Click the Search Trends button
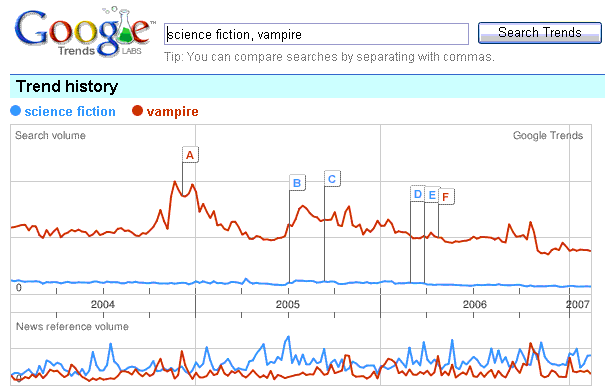 539,33
